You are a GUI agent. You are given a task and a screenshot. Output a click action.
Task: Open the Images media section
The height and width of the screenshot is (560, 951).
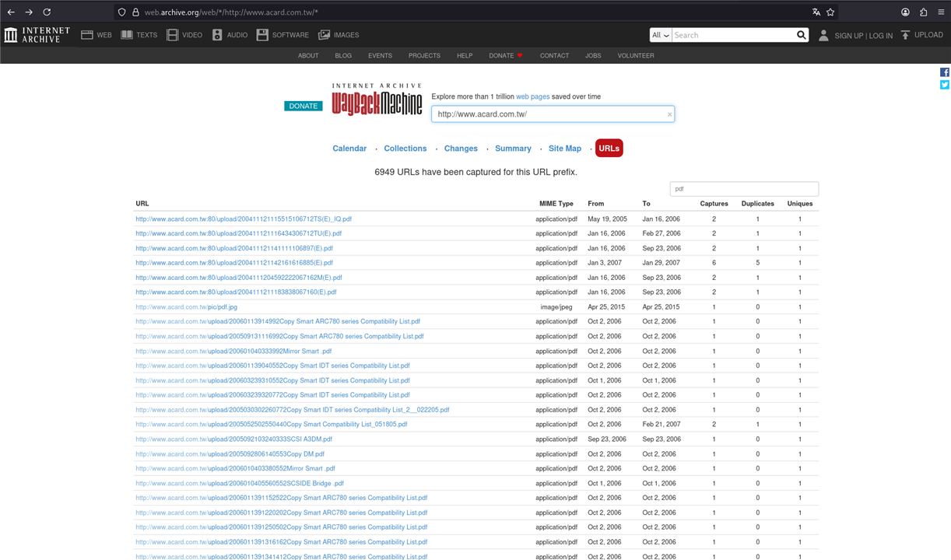(x=339, y=35)
